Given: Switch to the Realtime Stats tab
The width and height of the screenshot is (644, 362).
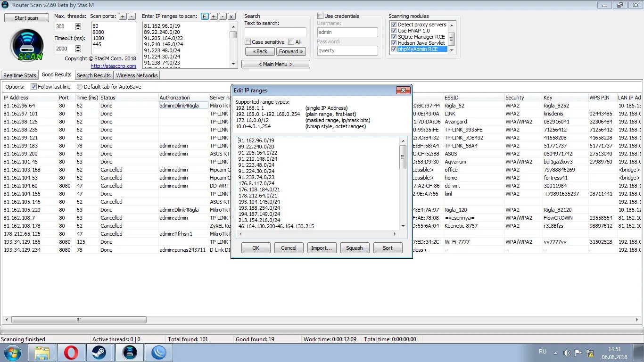Looking at the screenshot, I should point(20,75).
